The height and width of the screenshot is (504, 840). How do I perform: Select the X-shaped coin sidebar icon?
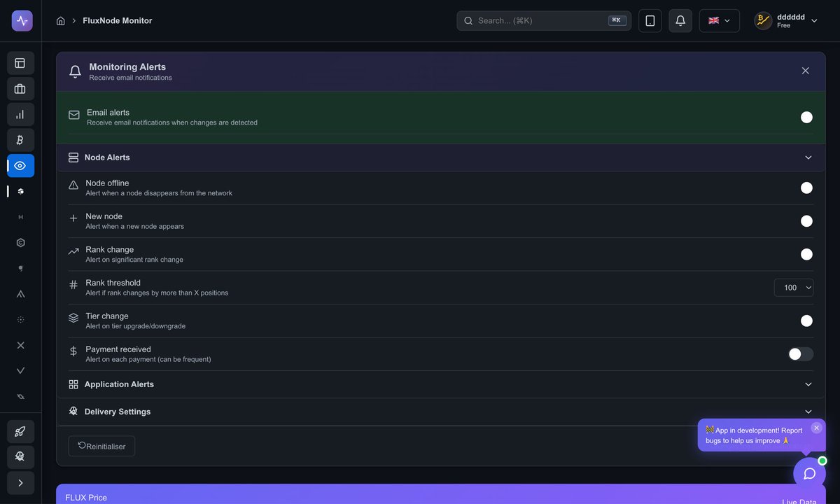20,345
